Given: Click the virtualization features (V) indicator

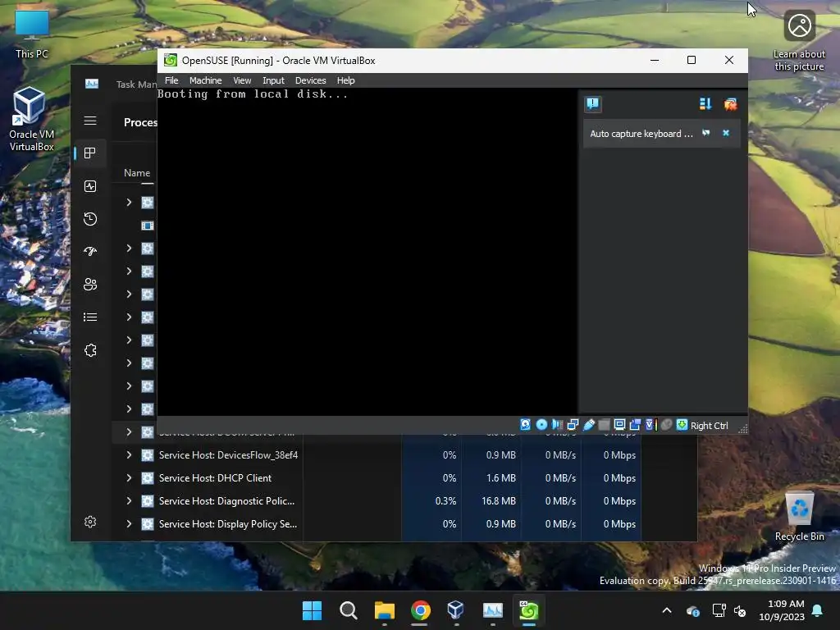Looking at the screenshot, I should pos(651,425).
